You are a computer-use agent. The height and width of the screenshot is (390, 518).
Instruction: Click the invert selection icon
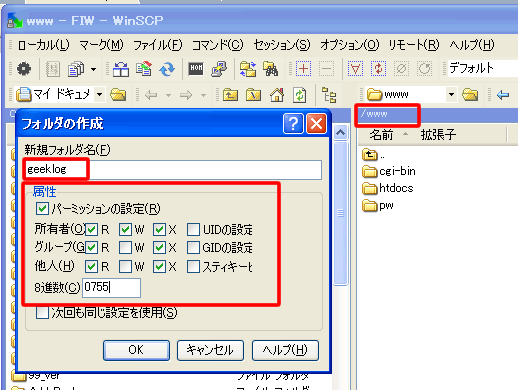(x=378, y=69)
